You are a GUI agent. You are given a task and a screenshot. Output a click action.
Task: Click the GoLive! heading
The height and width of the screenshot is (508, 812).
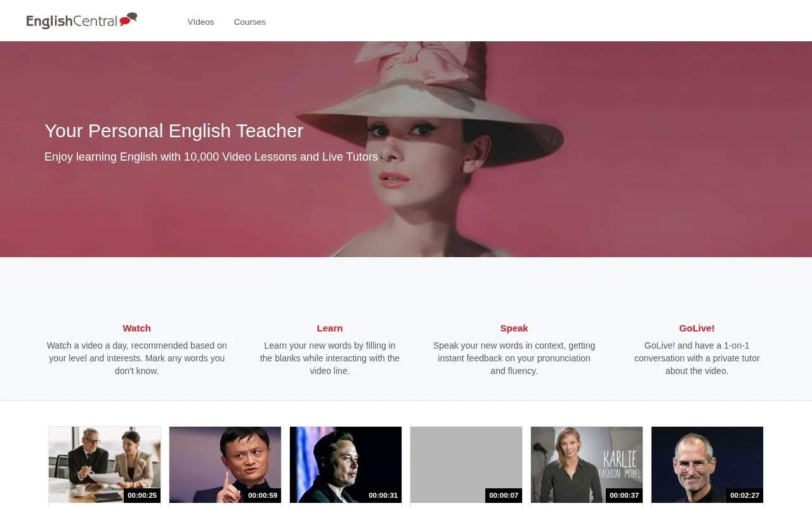(x=697, y=328)
